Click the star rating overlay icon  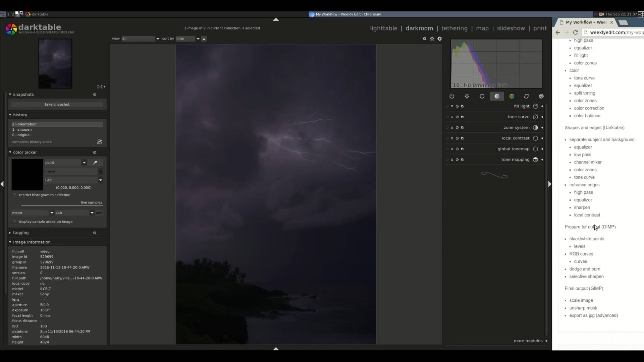click(x=432, y=39)
